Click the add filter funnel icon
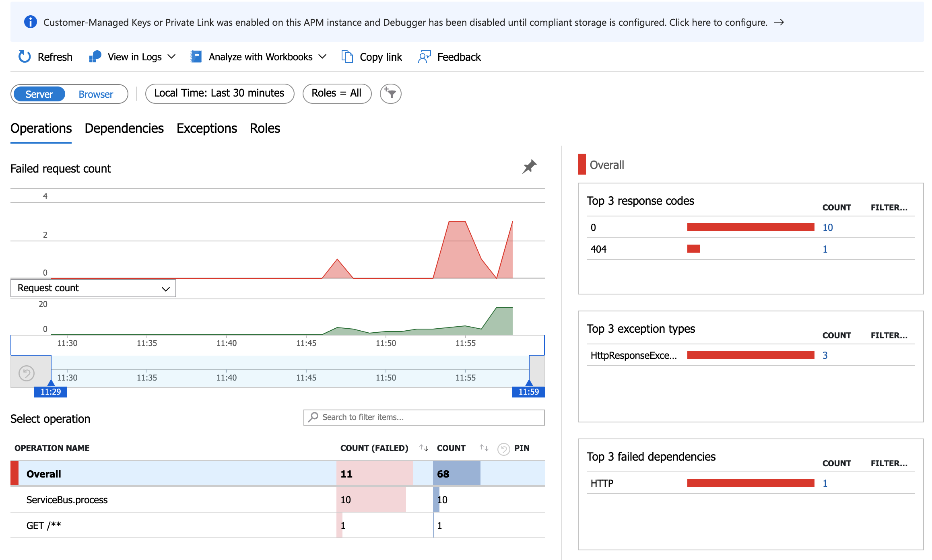Screen dimensions: 932x560 pos(390,94)
